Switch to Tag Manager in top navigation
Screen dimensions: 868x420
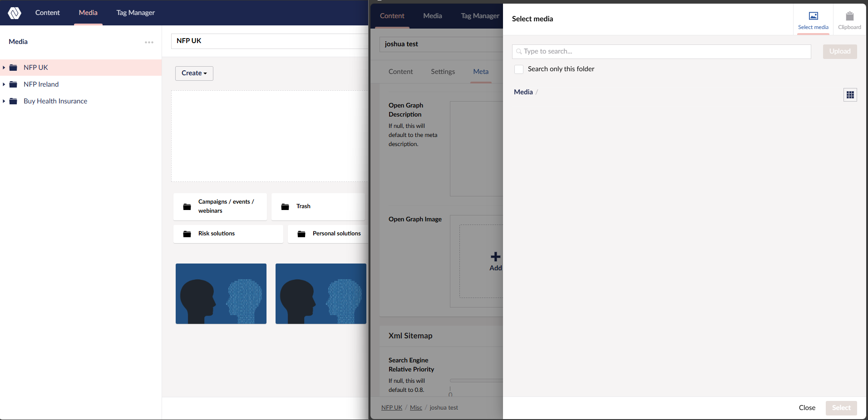tap(135, 13)
